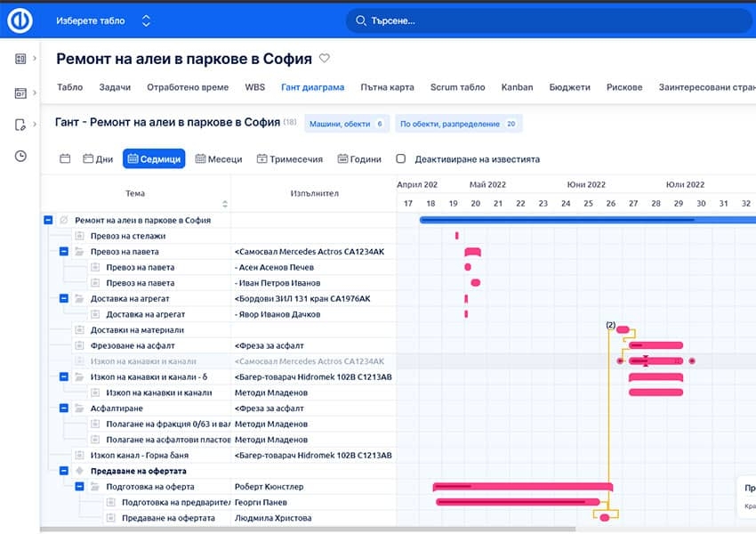
Task: Select Дни time scale button
Action: point(98,158)
